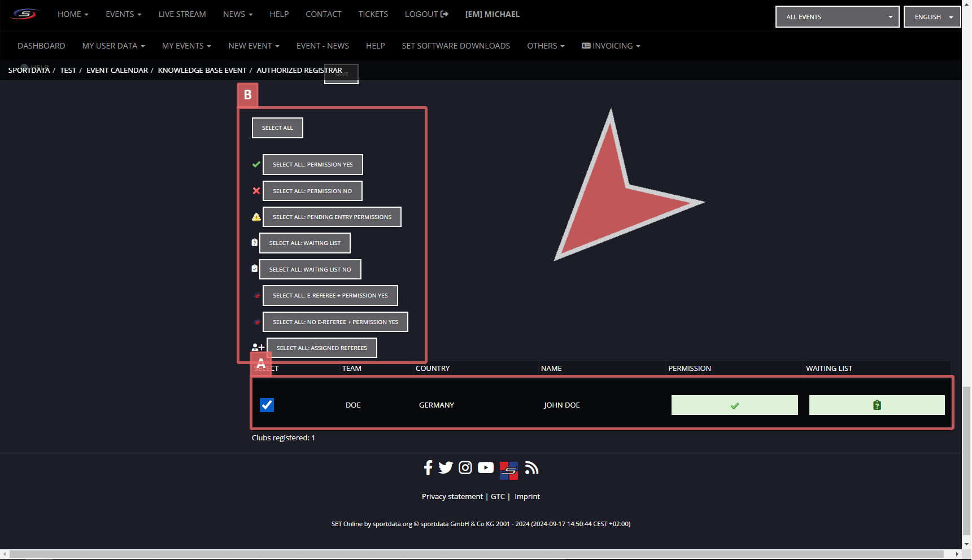Open the Privacy statement link

pos(452,497)
